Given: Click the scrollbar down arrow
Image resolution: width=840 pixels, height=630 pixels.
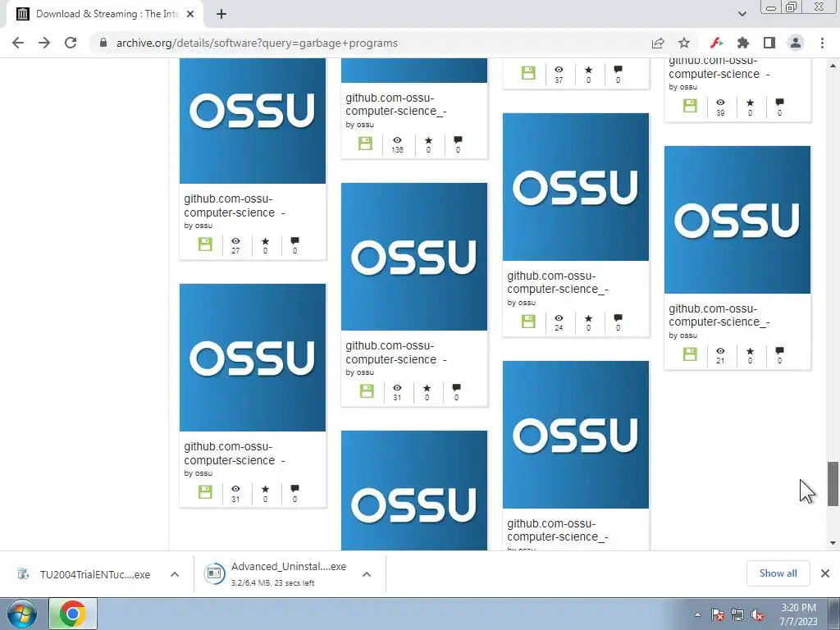Looking at the screenshot, I should point(833,543).
